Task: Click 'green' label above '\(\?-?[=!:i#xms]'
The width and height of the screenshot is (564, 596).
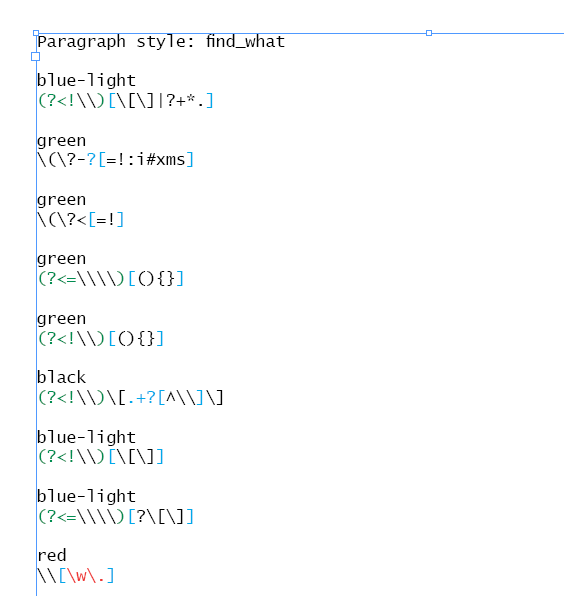Action: (x=62, y=141)
